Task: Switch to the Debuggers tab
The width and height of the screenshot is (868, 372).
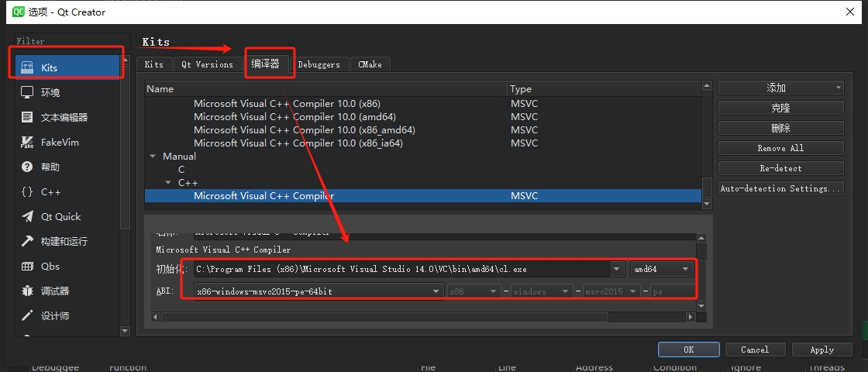Action: coord(319,64)
